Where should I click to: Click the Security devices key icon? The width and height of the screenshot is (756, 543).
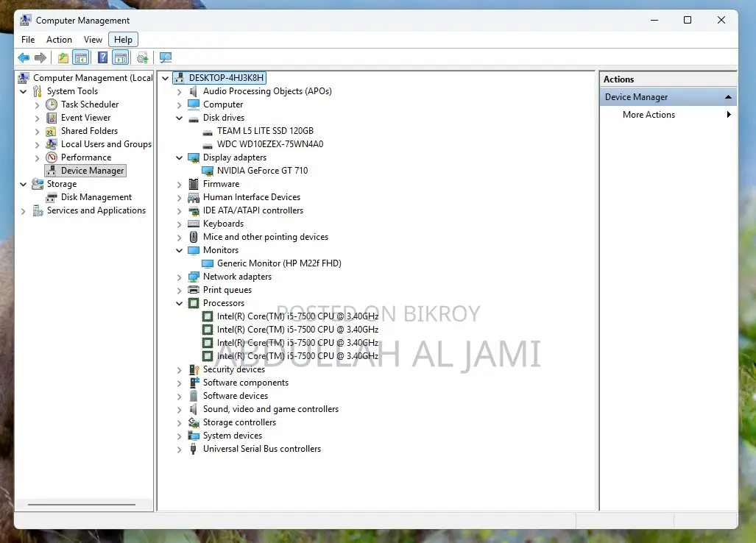[x=194, y=369]
